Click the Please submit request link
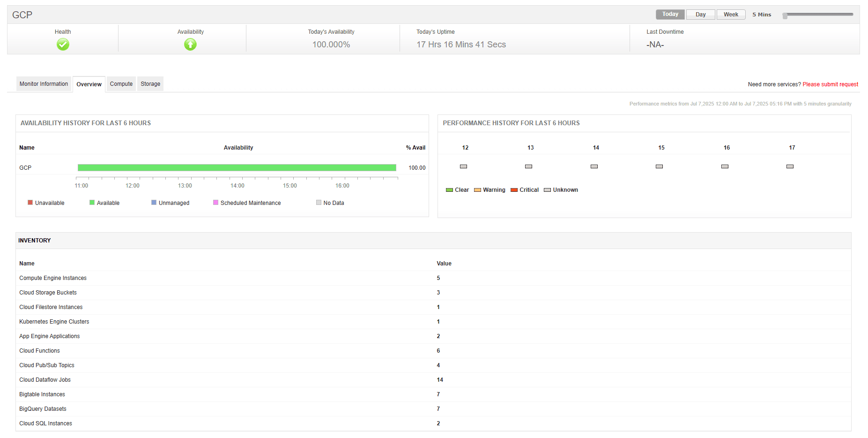The image size is (868, 438). [x=830, y=84]
